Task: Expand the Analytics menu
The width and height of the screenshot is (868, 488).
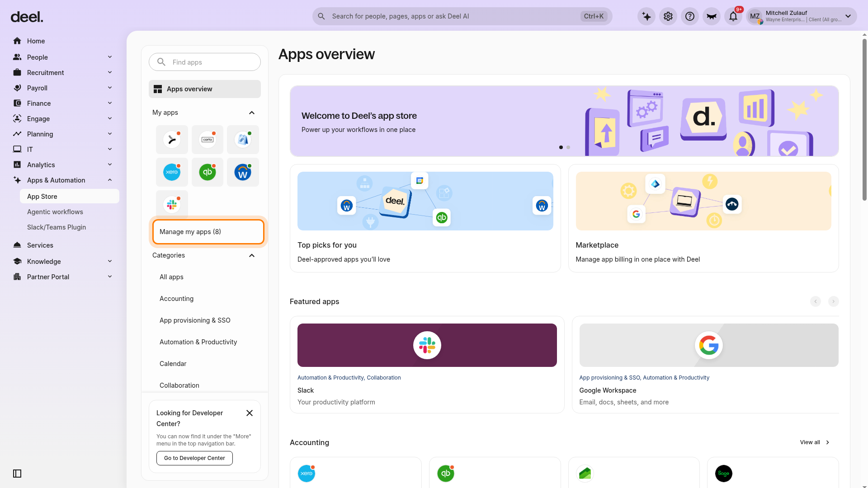Action: [x=110, y=164]
